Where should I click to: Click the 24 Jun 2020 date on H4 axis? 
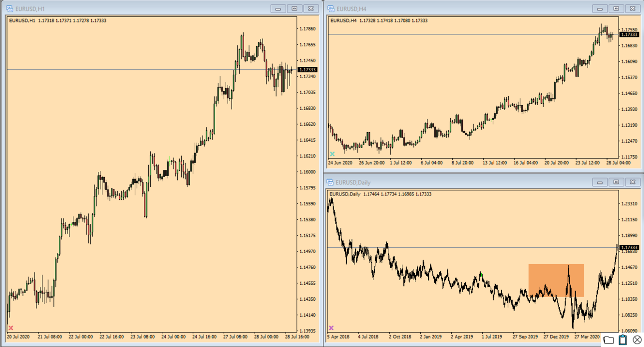(x=340, y=163)
